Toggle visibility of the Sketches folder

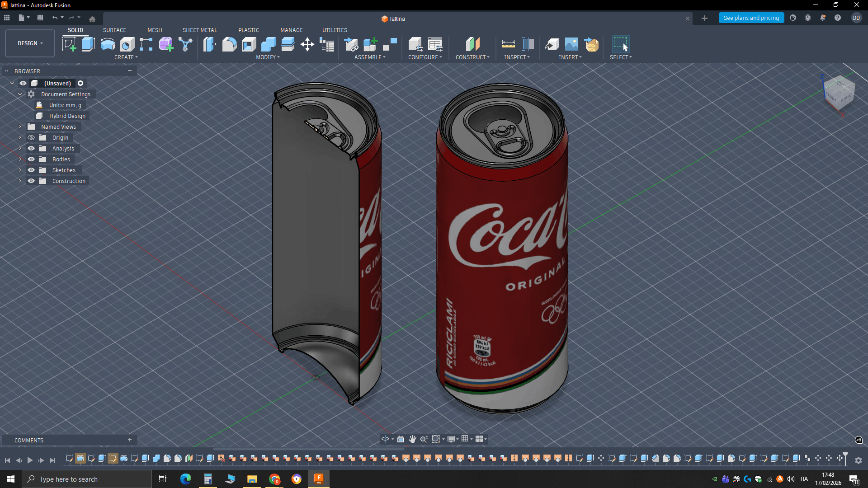(x=31, y=170)
